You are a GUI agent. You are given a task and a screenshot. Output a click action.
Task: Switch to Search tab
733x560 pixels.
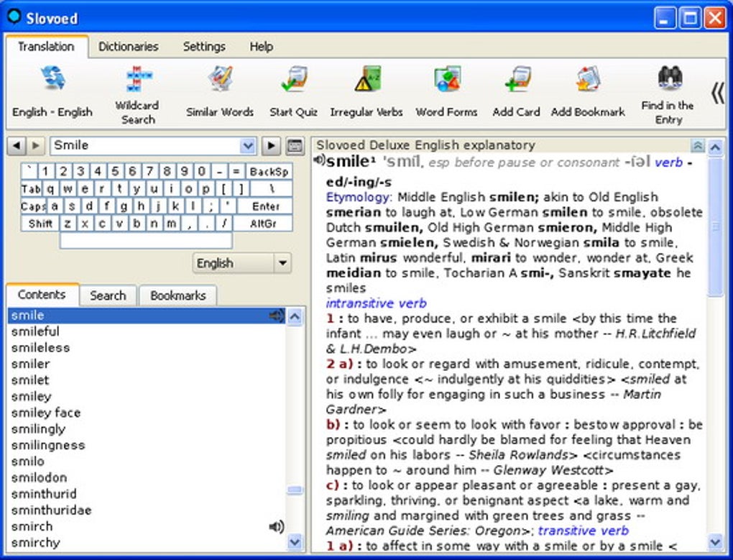coord(108,295)
